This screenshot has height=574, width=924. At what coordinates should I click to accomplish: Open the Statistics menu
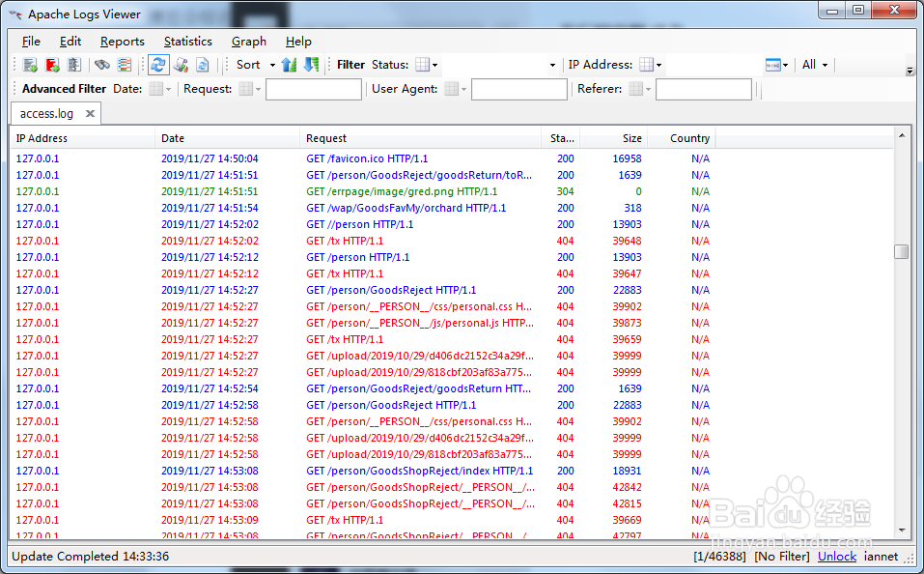(x=187, y=41)
